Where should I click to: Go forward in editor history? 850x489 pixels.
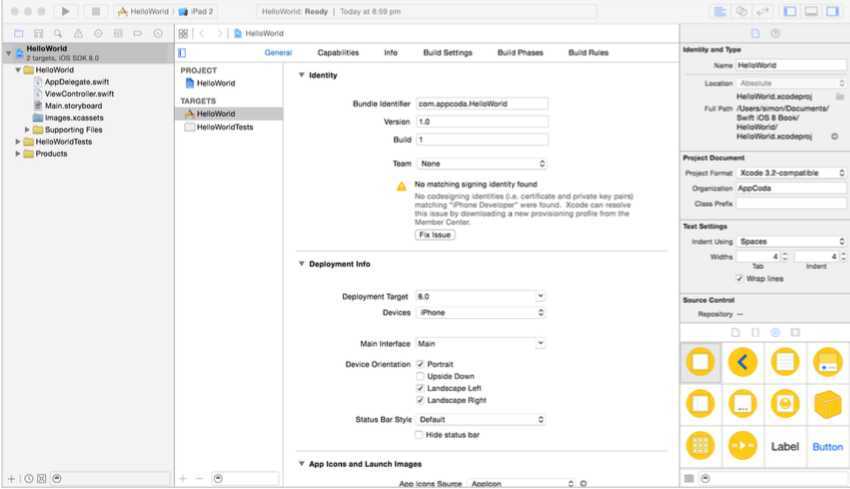point(219,34)
